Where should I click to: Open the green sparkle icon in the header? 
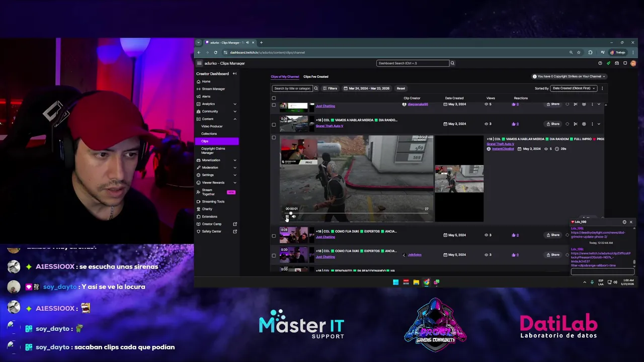(608, 63)
